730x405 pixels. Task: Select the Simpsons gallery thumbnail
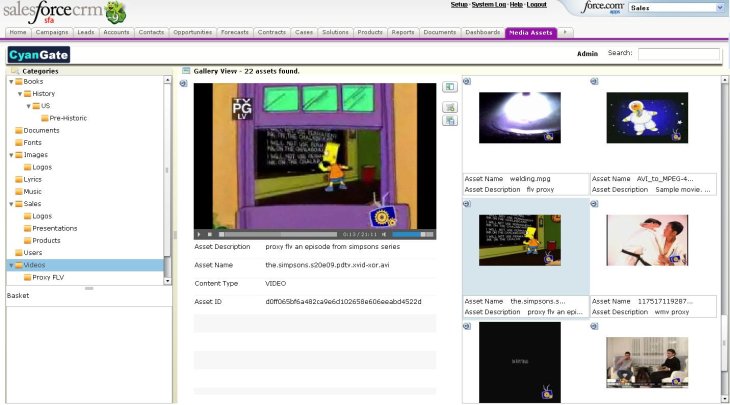point(520,240)
